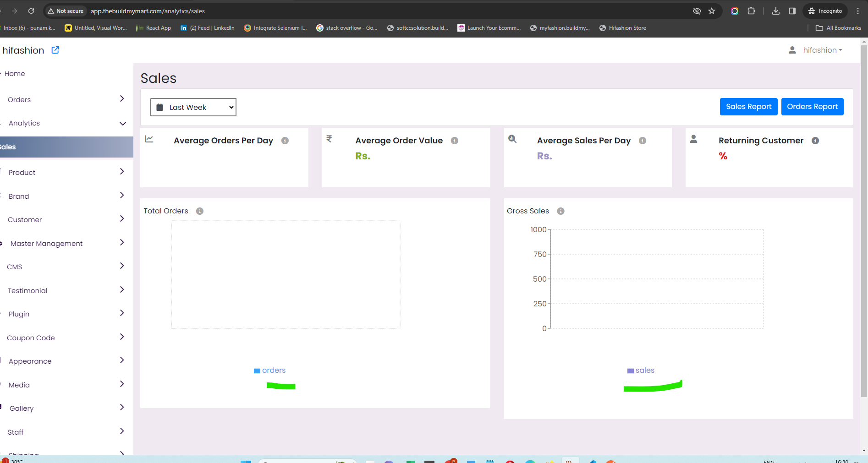Screen dimensions: 868x463
Task: Open the Analytics sidebar menu item
Action: tap(24, 123)
